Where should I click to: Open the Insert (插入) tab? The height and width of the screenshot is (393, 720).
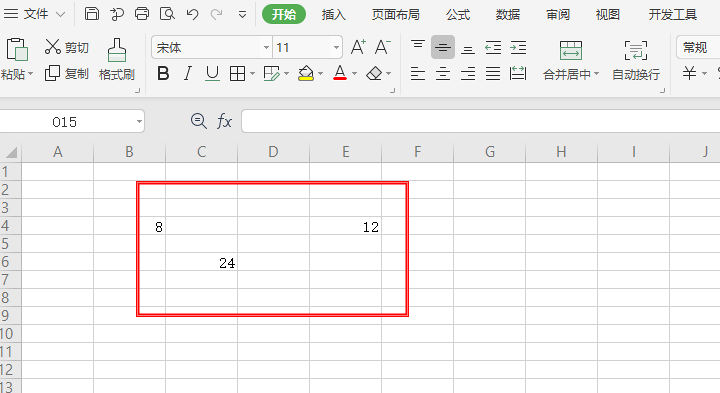point(333,15)
